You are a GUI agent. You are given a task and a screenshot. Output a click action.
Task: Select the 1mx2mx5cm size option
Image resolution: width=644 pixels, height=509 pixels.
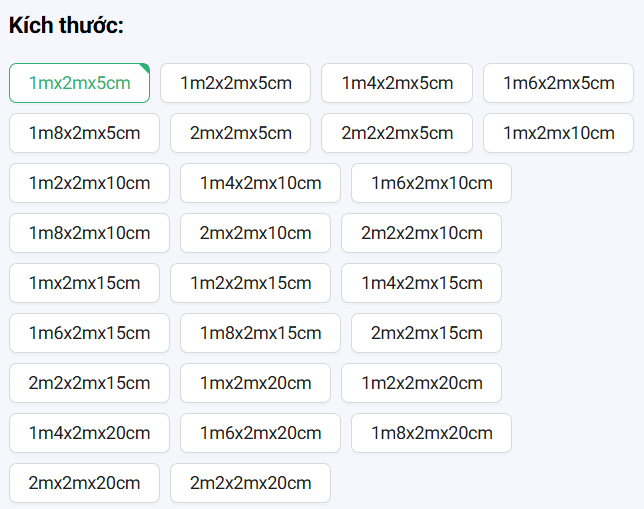pyautogui.click(x=79, y=83)
